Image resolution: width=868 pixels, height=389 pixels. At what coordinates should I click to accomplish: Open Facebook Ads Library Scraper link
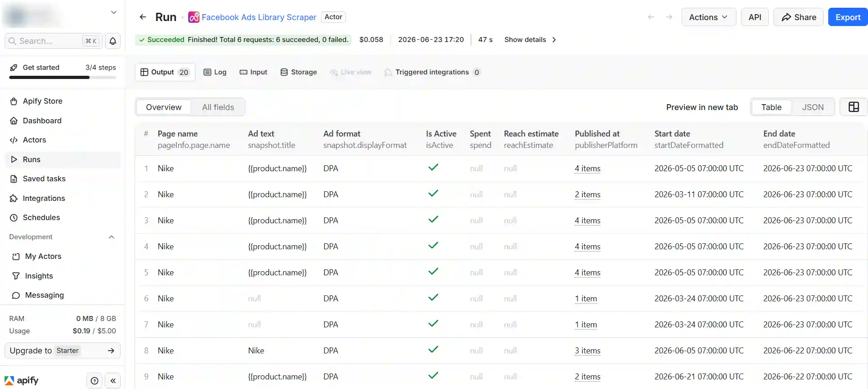259,17
